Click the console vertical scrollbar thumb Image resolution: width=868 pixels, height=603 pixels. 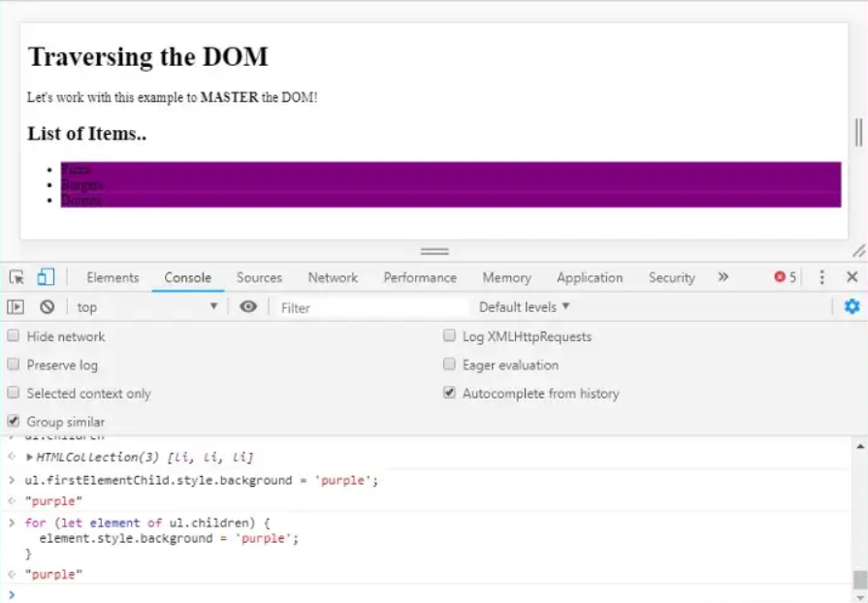pyautogui.click(x=859, y=579)
